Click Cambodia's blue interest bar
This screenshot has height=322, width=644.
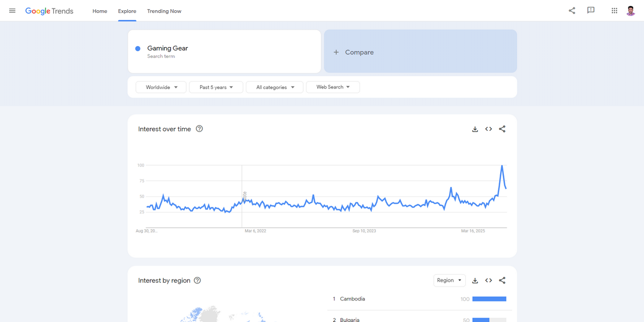[x=489, y=299]
